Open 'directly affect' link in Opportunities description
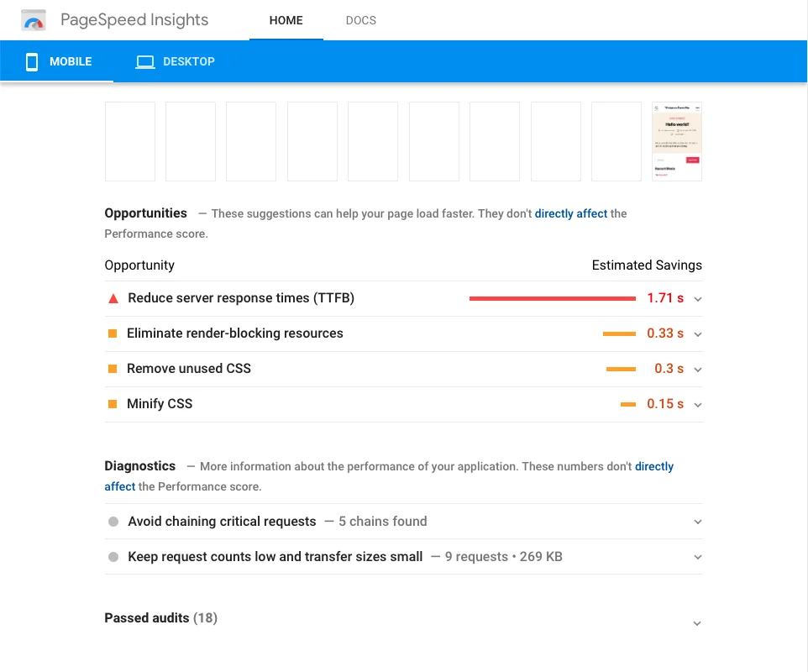 [x=571, y=213]
